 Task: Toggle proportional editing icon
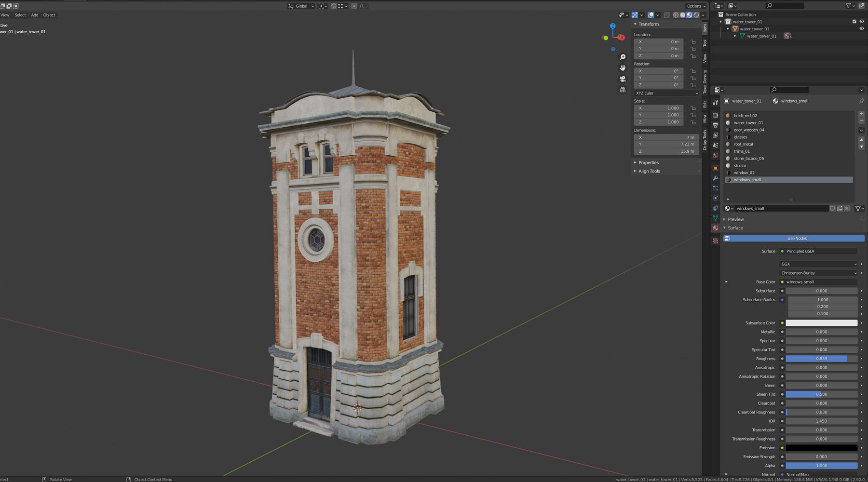(354, 6)
